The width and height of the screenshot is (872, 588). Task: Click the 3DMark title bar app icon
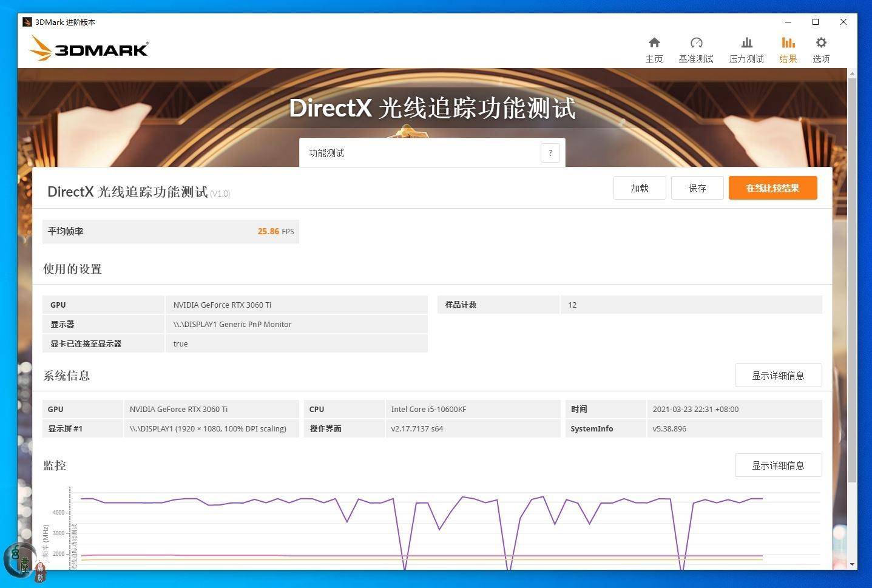coord(27,22)
